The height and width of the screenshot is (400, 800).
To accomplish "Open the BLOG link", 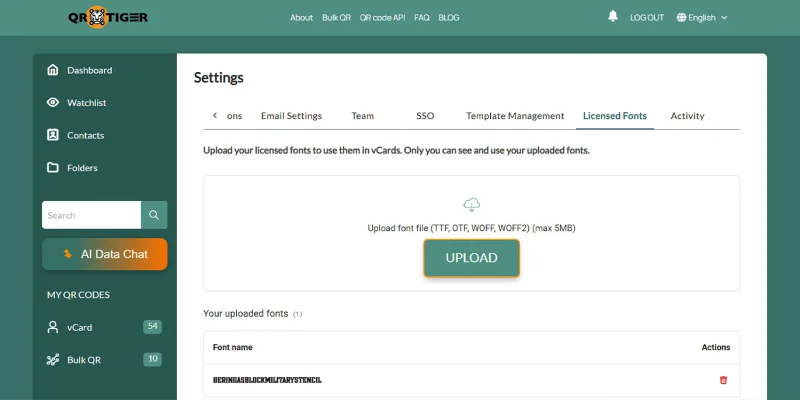I will pyautogui.click(x=448, y=17).
